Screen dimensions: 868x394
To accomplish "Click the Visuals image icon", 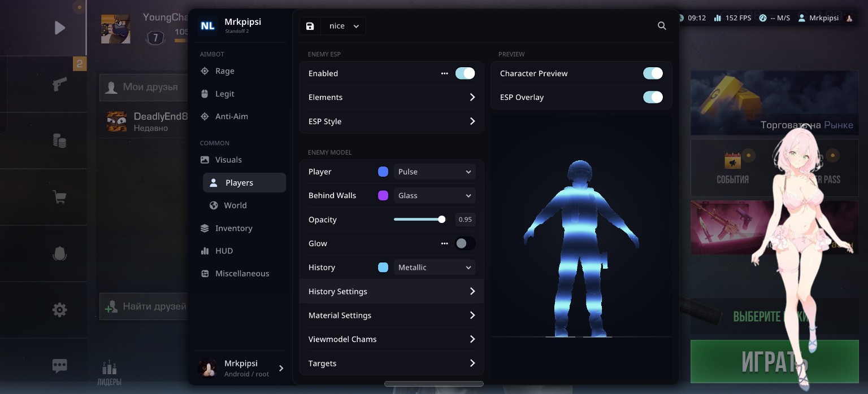I will coord(205,160).
